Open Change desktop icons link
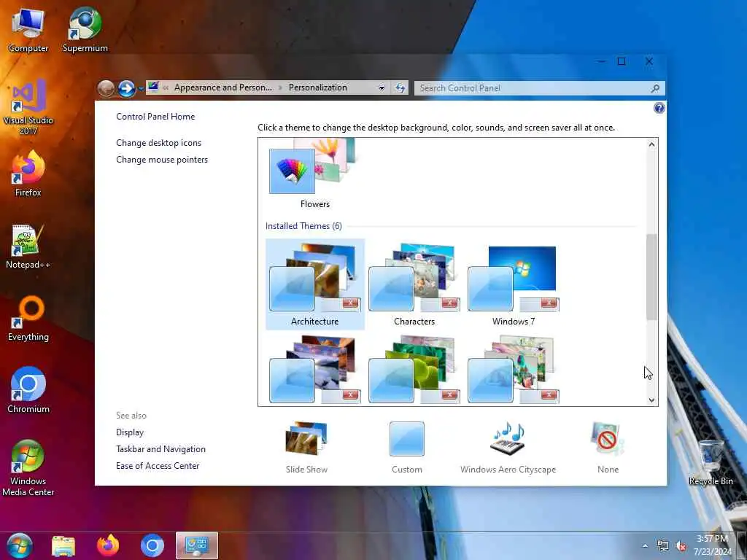The width and height of the screenshot is (747, 560). (158, 143)
